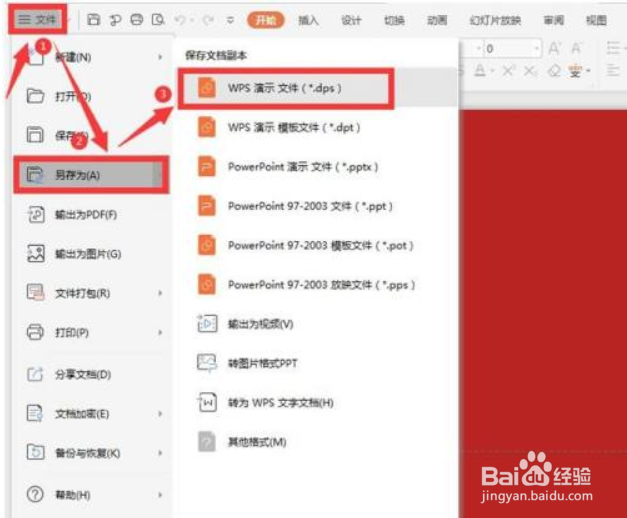
Task: Choose WPS 演示 模板文件 (*.dpt) format
Action: click(317, 128)
